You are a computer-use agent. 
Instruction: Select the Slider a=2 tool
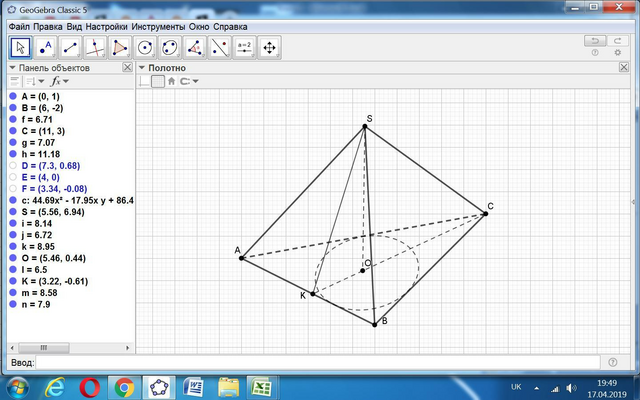(x=244, y=47)
